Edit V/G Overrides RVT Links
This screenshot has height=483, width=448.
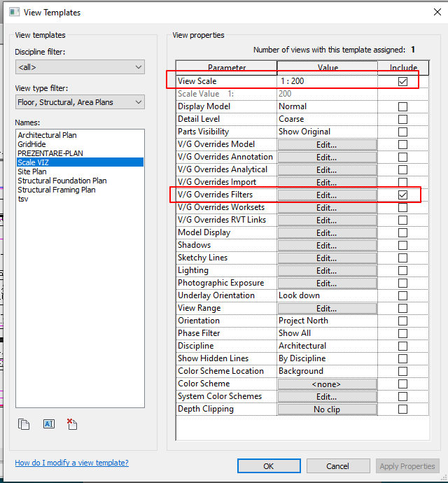pyautogui.click(x=327, y=220)
